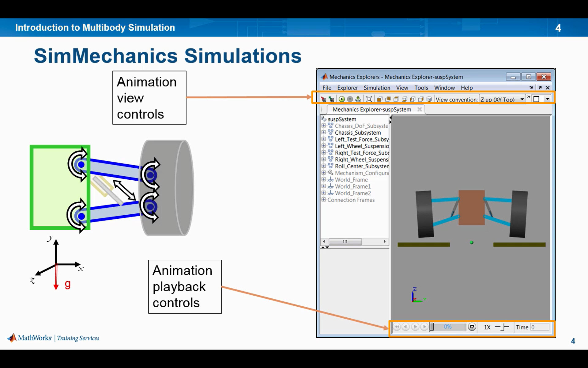Screen dimensions: 588x368
Task: Expand Connection Frames in the tree
Action: (324, 200)
